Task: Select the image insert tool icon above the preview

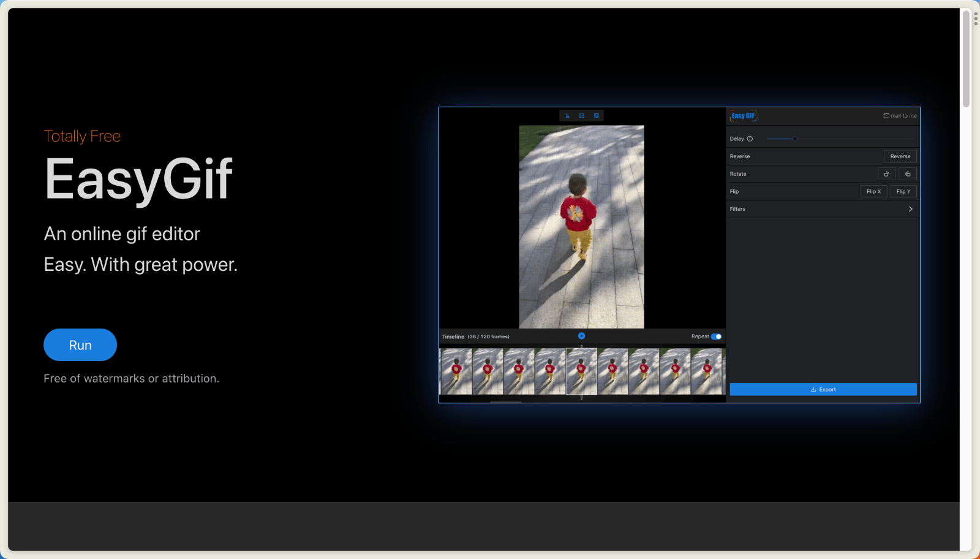Action: 582,115
